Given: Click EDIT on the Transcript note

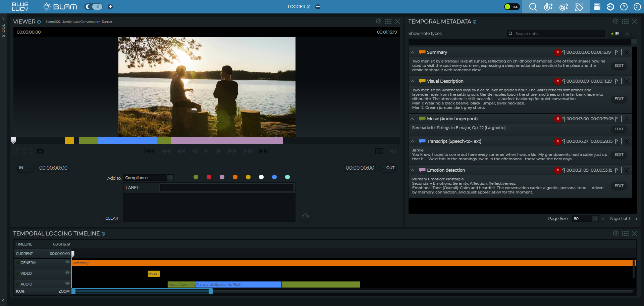Looking at the screenshot, I should (619, 155).
